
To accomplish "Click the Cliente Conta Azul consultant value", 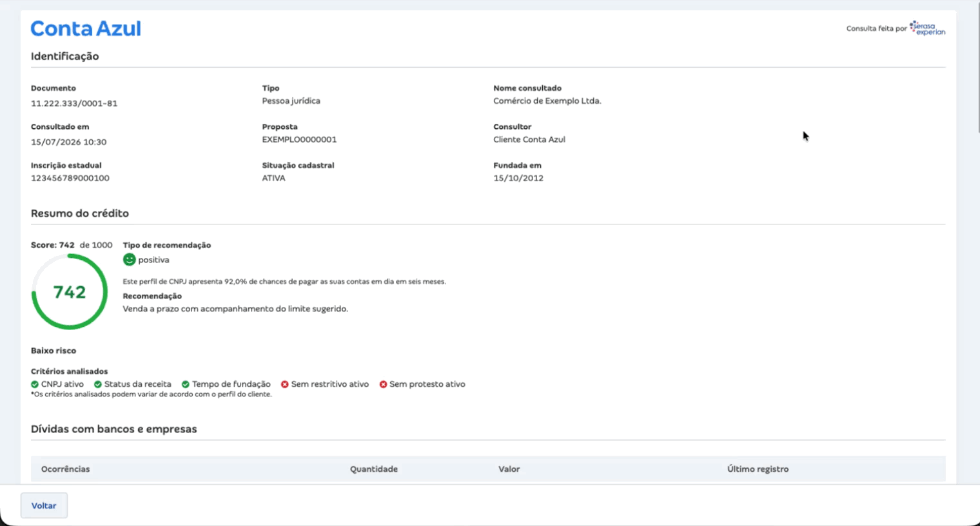I will tap(529, 139).
